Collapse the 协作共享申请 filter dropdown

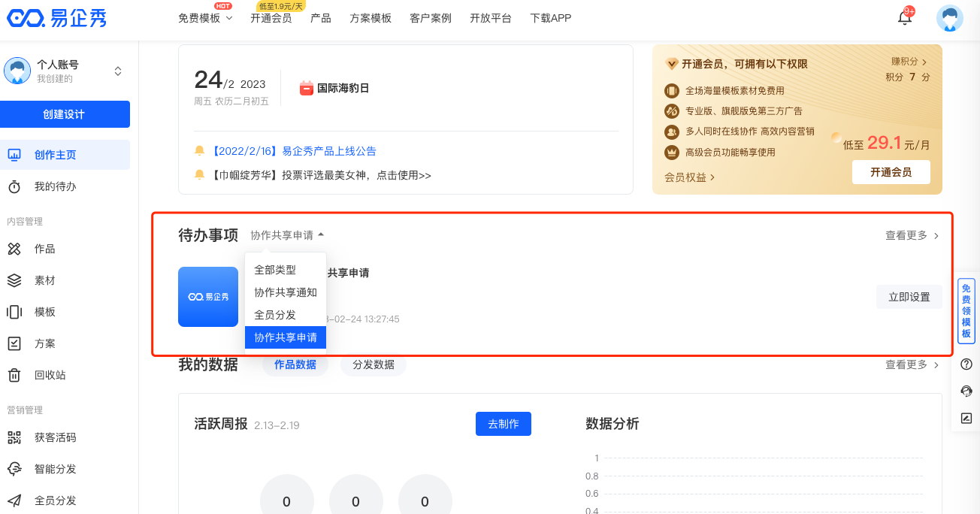pyautogui.click(x=287, y=235)
